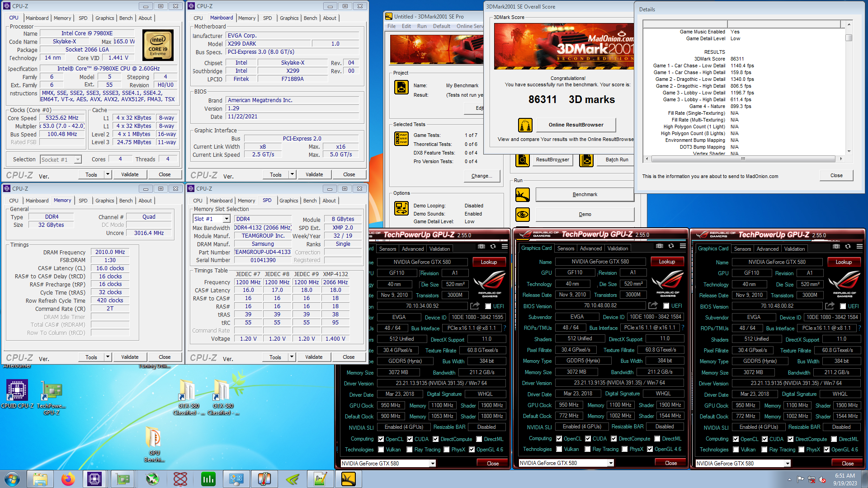Click the 3DMark Benchmark run icon
This screenshot has width=868, height=488.
pyautogui.click(x=523, y=195)
